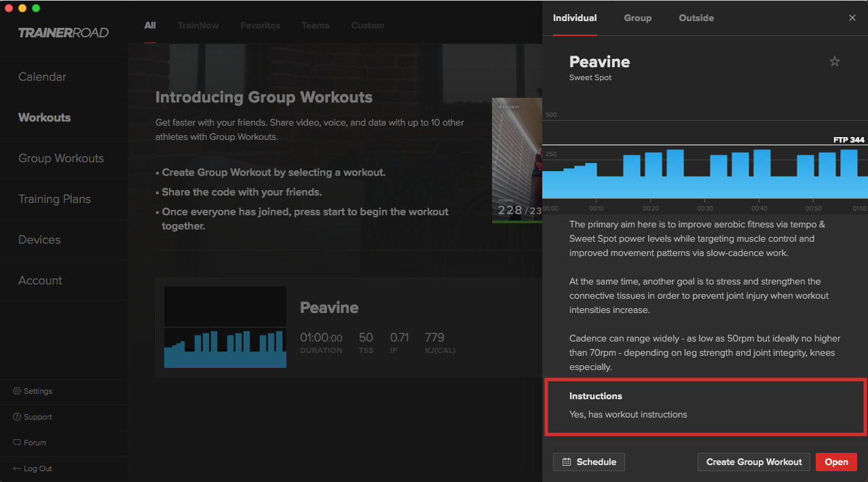Image resolution: width=868 pixels, height=482 pixels.
Task: Click Create Group Workout button
Action: point(754,462)
